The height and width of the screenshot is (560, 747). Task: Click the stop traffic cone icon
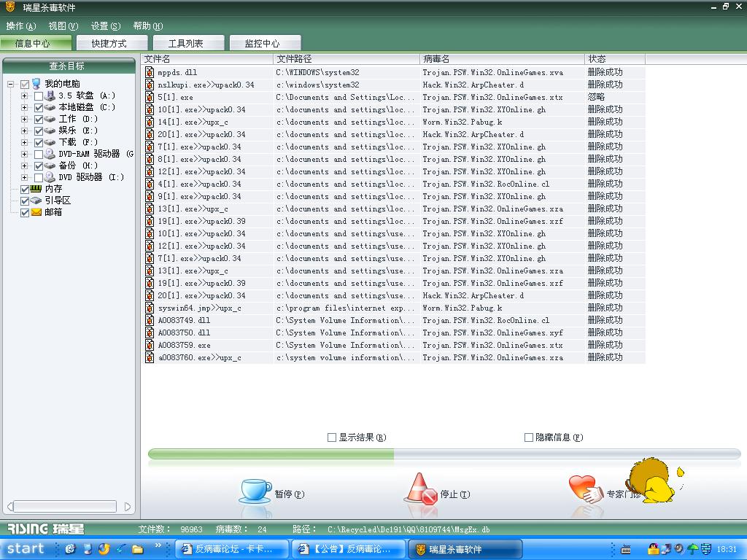(419, 489)
